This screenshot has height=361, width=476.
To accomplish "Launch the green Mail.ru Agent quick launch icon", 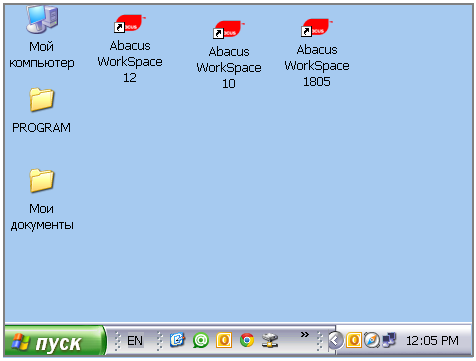I will click(x=201, y=340).
